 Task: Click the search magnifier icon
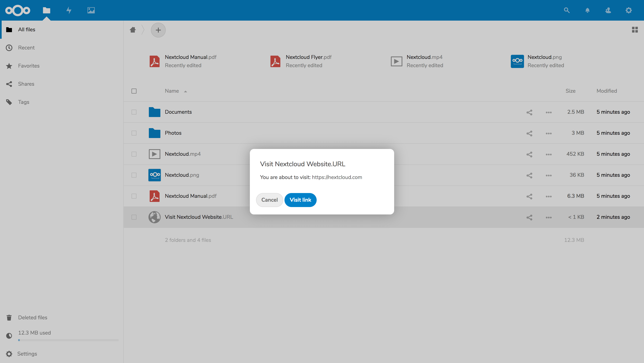pos(566,10)
